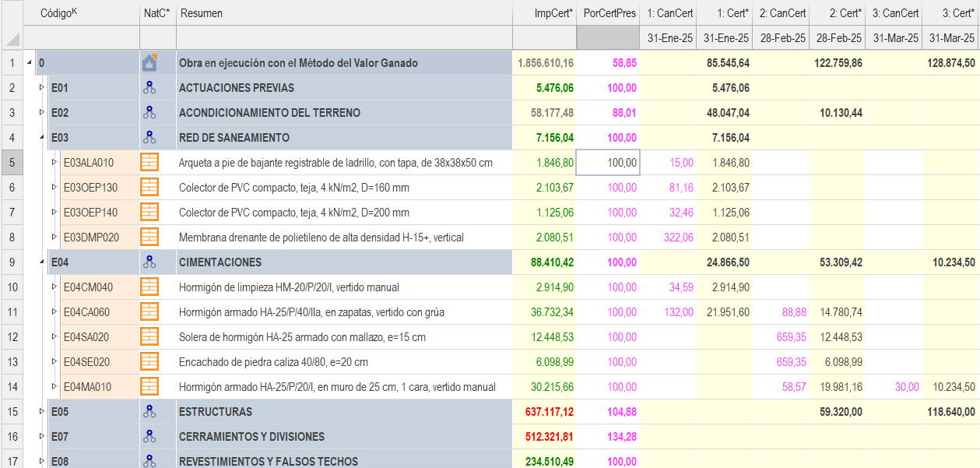This screenshot has width=980, height=468.
Task: Click the PorCertPres column header
Action: click(x=607, y=13)
